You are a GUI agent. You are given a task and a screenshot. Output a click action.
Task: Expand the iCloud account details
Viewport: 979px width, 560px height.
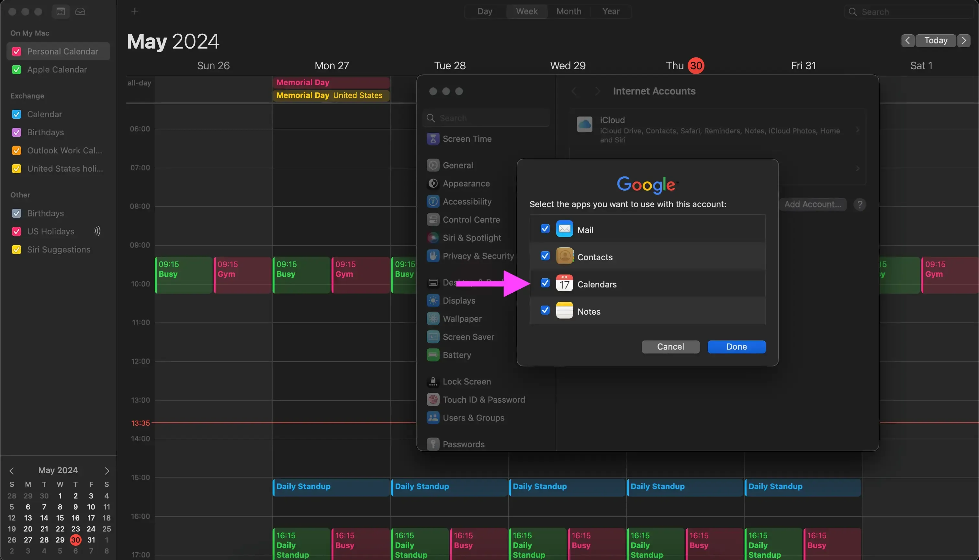pyautogui.click(x=858, y=130)
